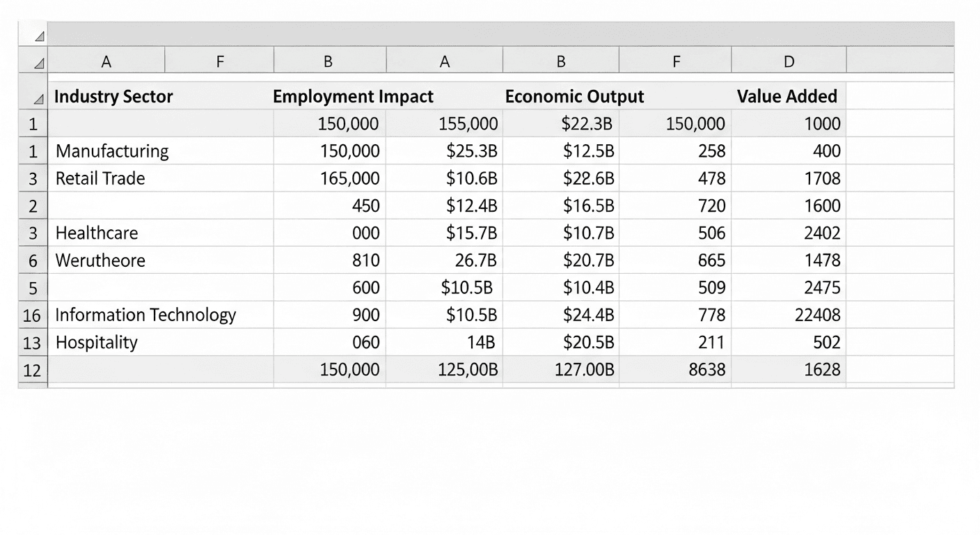The image size is (980, 535).
Task: Click the Retail Trade cell
Action: point(100,178)
